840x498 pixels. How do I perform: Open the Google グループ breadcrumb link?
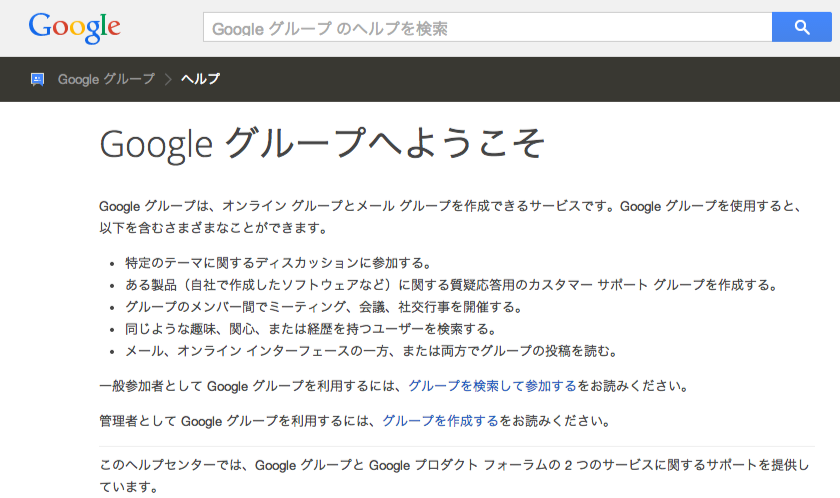point(106,79)
